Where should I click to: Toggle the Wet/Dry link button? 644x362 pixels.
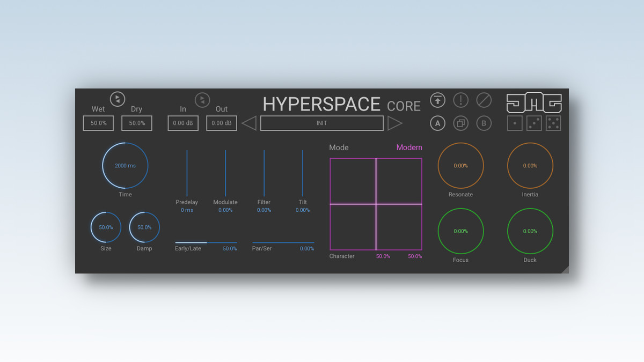point(118,99)
